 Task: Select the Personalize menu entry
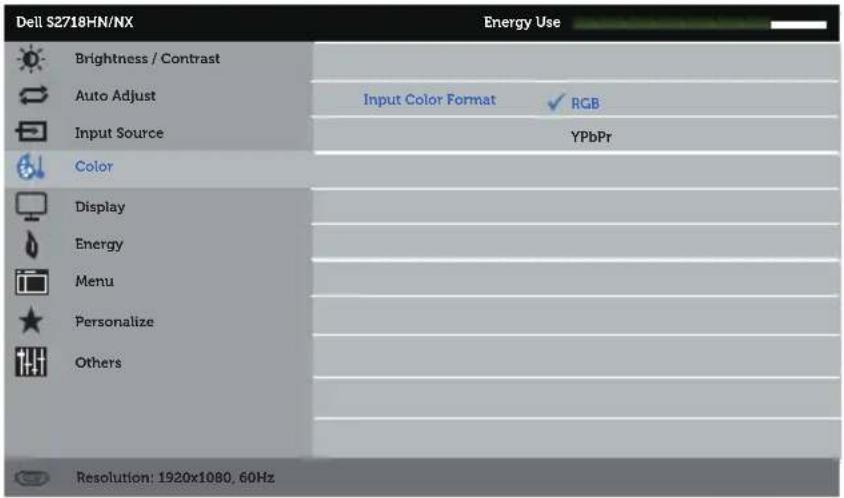pyautogui.click(x=114, y=321)
